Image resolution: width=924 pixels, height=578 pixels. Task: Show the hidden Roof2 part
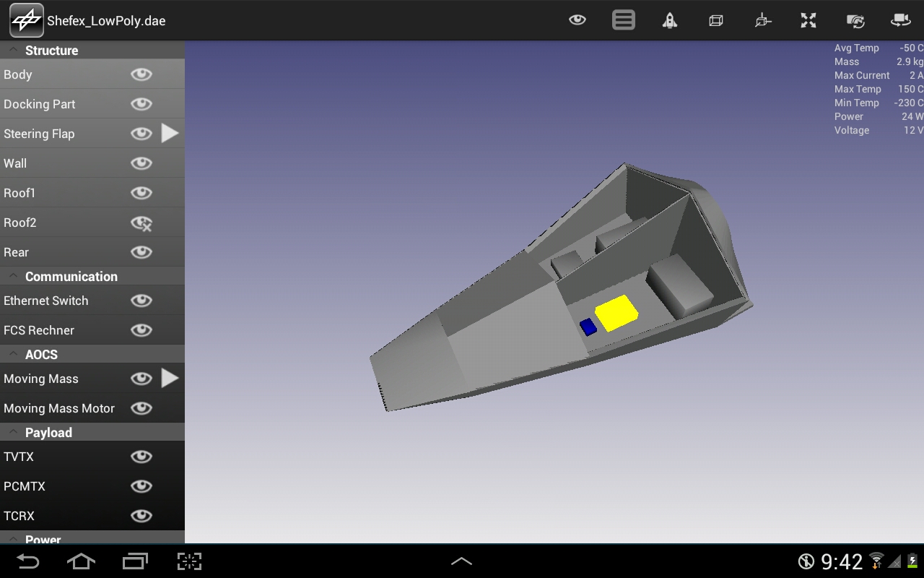click(141, 223)
